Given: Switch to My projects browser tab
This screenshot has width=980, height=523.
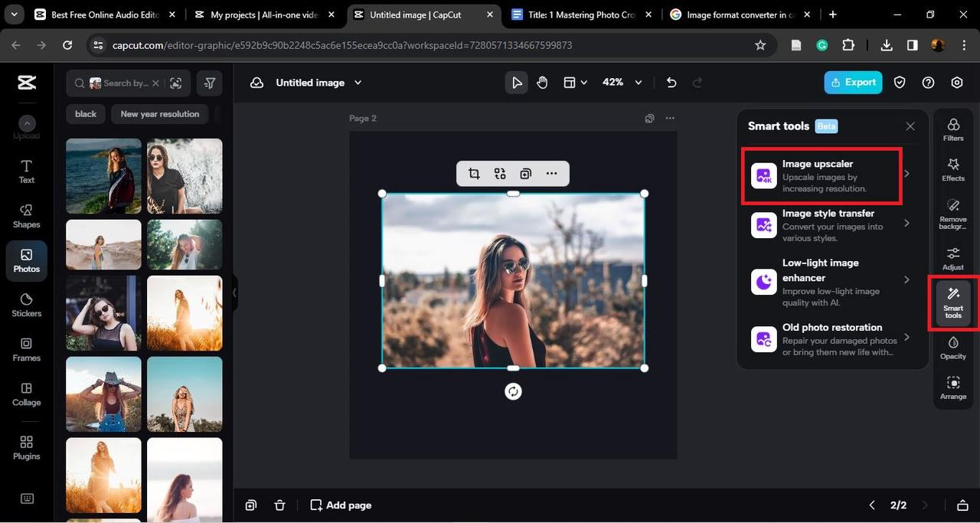Looking at the screenshot, I should (x=264, y=15).
